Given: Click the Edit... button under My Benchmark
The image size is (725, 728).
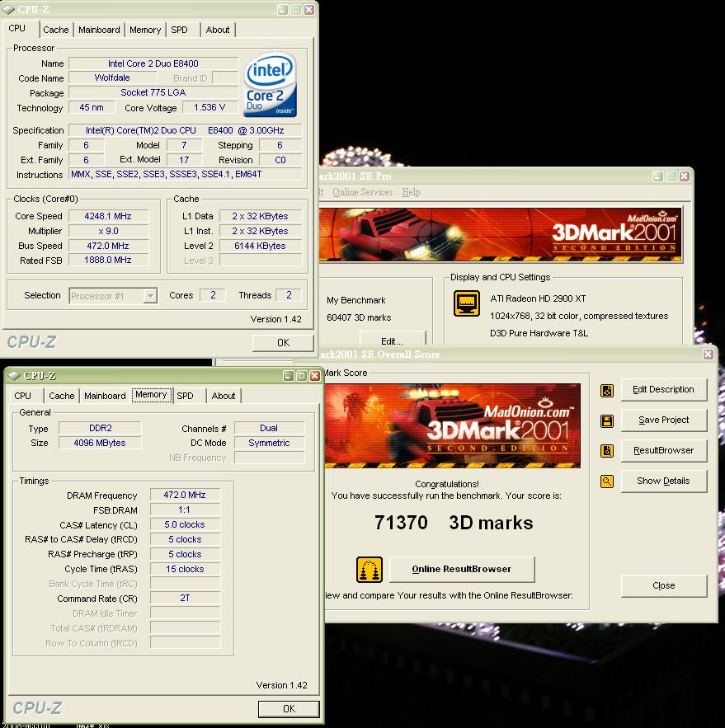Looking at the screenshot, I should 393,339.
